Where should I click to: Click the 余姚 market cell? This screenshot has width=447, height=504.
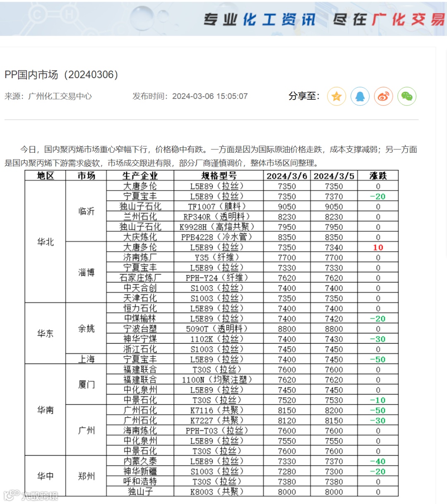click(87, 329)
